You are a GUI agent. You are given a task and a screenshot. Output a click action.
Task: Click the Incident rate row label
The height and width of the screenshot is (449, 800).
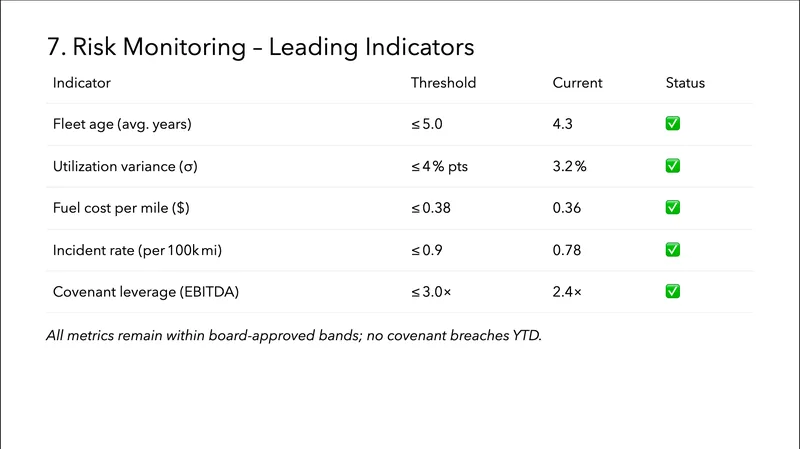point(136,250)
